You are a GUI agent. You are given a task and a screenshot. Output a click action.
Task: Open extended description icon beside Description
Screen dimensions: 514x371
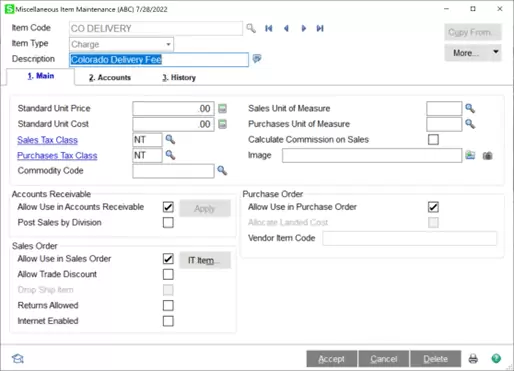(x=257, y=59)
